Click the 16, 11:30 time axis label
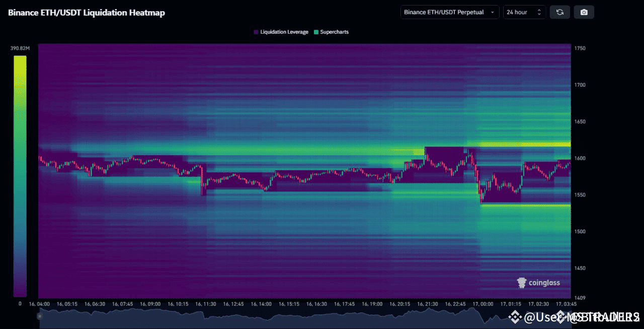Viewport: 644px width, 329px height. tap(206, 304)
